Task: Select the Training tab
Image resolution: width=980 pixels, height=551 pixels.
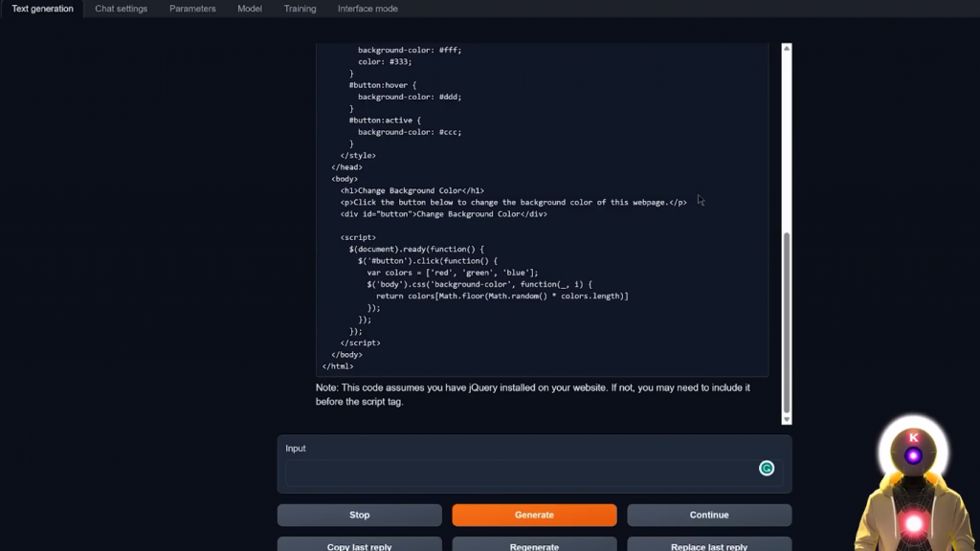Action: pyautogui.click(x=300, y=9)
